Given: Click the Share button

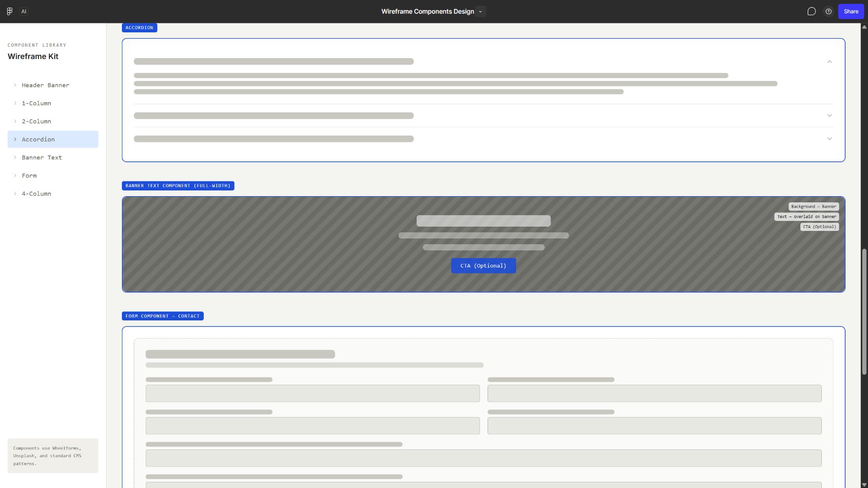Looking at the screenshot, I should (851, 11).
